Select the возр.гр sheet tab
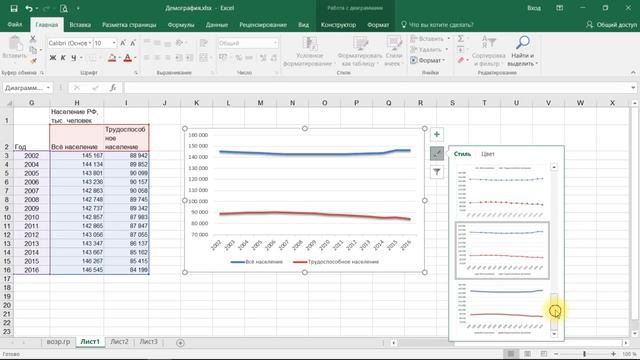The width and height of the screenshot is (640, 360). pyautogui.click(x=58, y=342)
